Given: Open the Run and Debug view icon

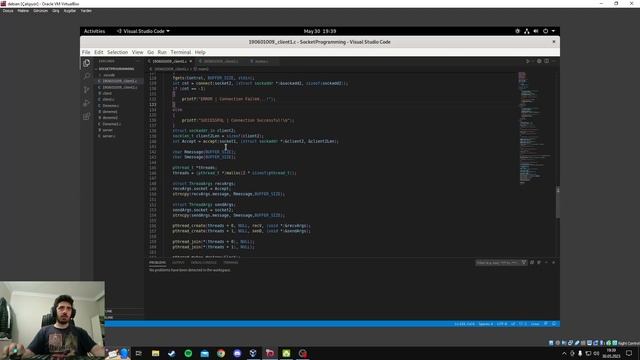Looking at the screenshot, I should pyautogui.click(x=87, y=103).
